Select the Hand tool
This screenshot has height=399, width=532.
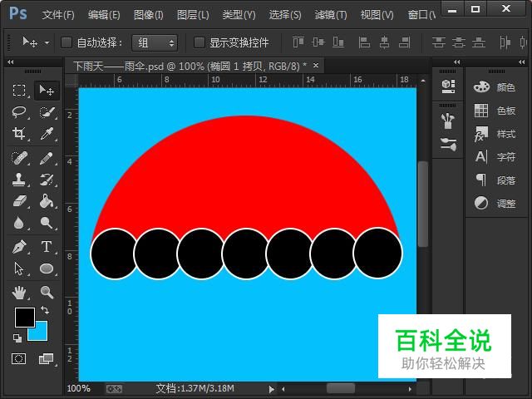19,293
